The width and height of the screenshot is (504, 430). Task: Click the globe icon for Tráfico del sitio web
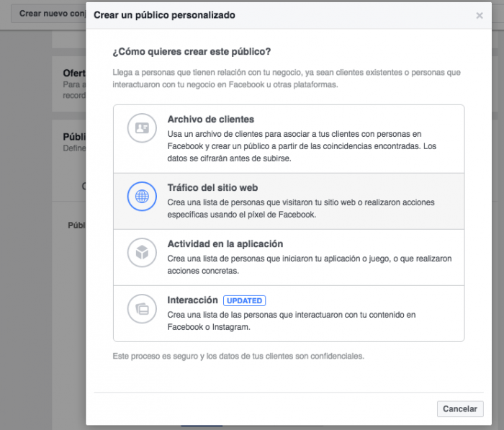click(142, 197)
